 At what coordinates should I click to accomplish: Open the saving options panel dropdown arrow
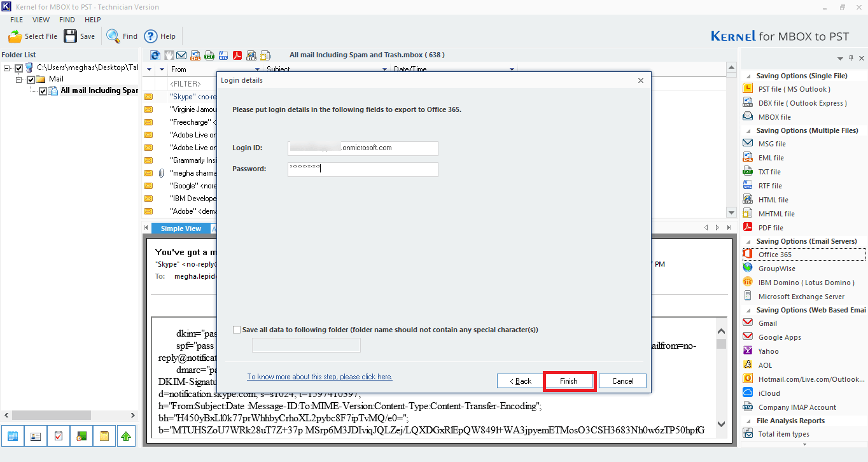coord(841,59)
